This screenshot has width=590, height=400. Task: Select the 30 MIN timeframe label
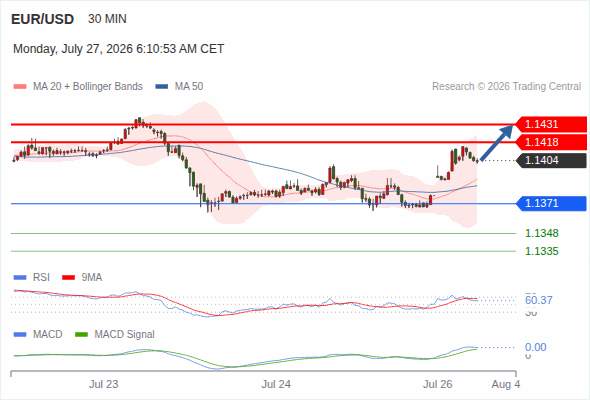(x=107, y=19)
